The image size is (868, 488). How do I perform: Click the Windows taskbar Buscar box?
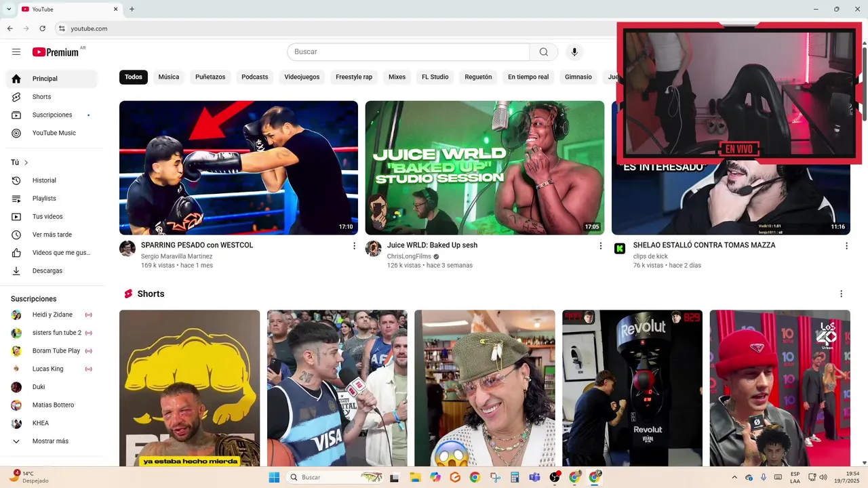click(x=336, y=477)
